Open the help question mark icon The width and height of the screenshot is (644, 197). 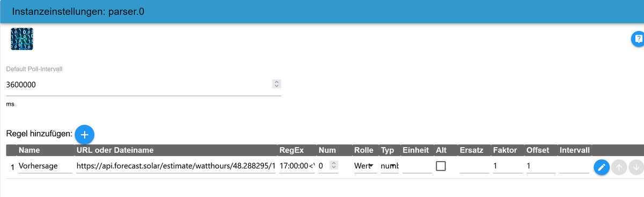(x=638, y=39)
